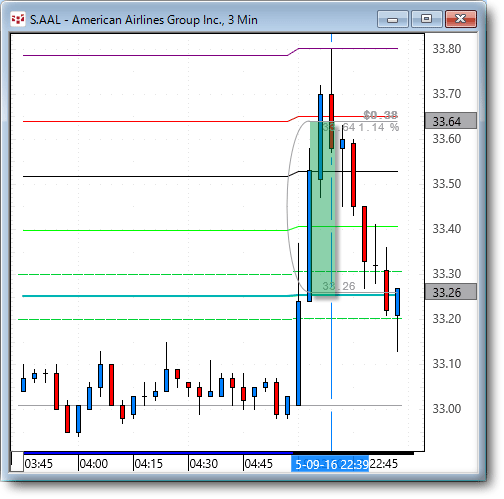Click the 33.26 price marker on the scale
This screenshot has width=504, height=499.
click(x=451, y=292)
